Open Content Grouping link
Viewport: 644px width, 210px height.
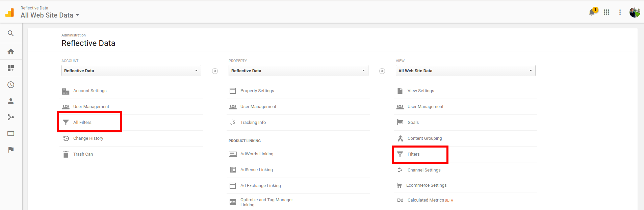click(x=424, y=138)
